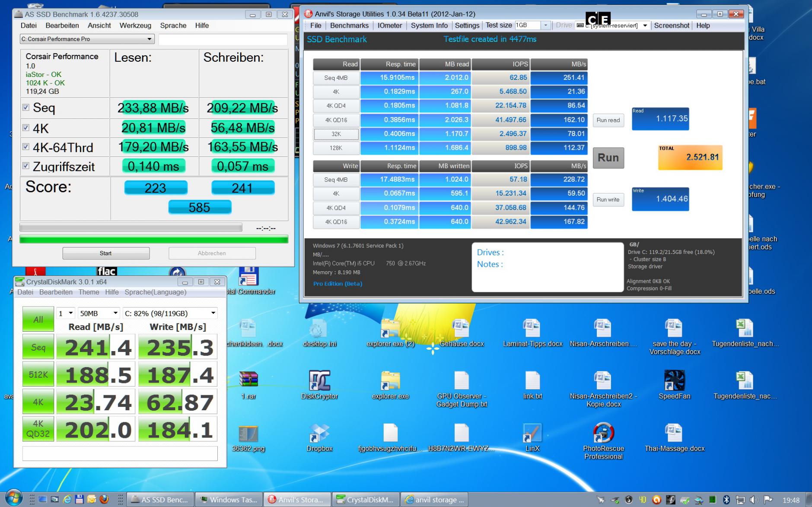Open the IOmeter menu in Anvil
812x507 pixels.
coord(390,25)
